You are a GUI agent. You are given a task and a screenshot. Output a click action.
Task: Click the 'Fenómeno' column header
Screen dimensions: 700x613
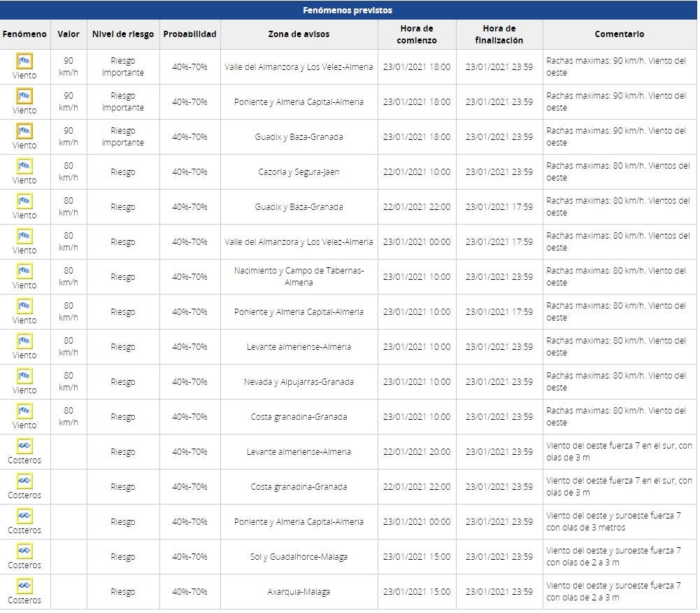coord(24,34)
